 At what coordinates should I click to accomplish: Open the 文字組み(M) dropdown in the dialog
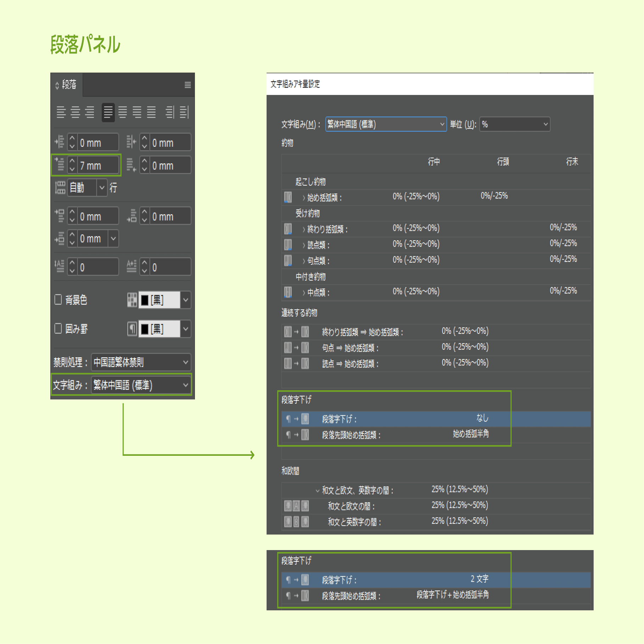pyautogui.click(x=386, y=124)
